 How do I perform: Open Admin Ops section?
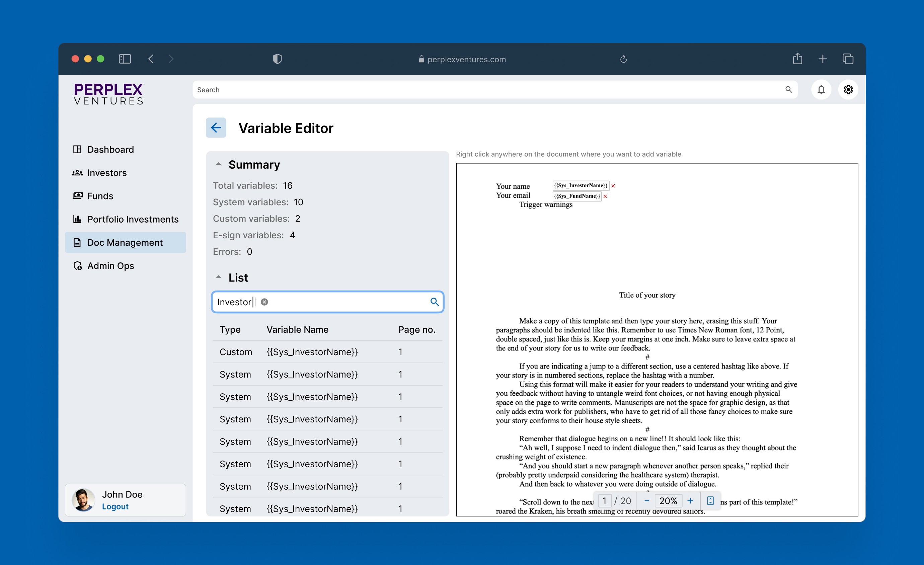(x=110, y=266)
